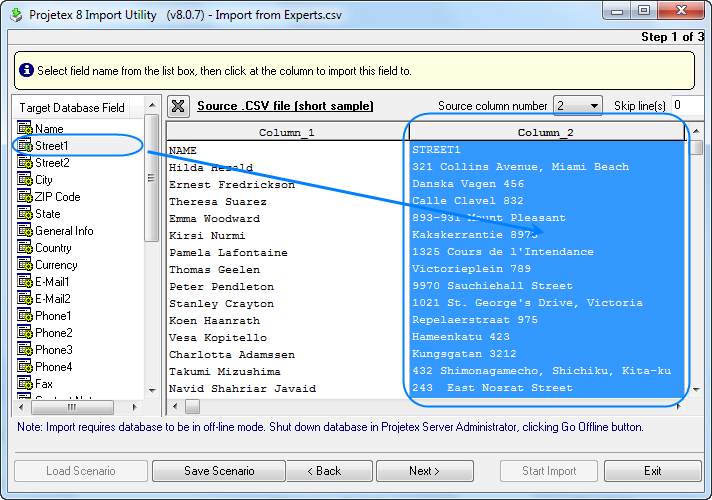Click the X clear-mapping button

[x=178, y=106]
